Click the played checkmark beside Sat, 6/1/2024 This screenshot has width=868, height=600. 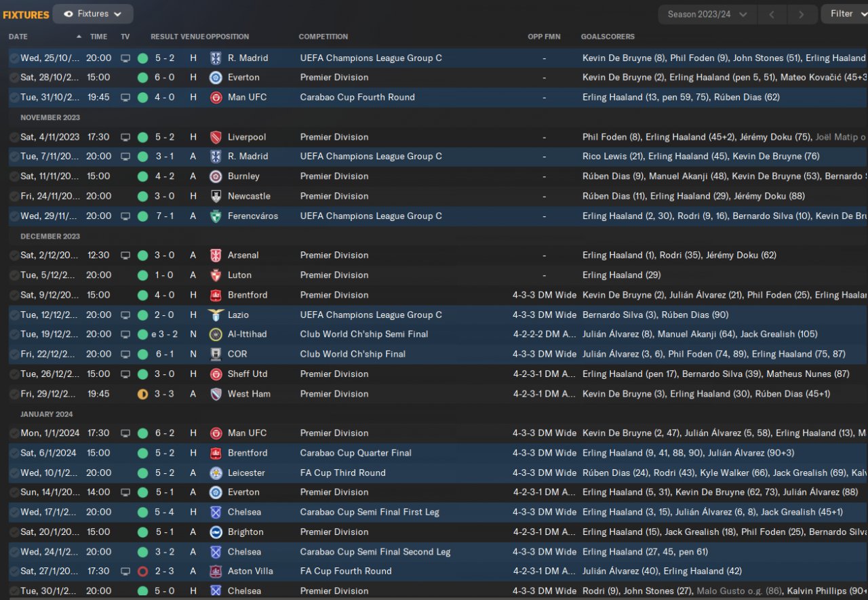click(x=14, y=453)
